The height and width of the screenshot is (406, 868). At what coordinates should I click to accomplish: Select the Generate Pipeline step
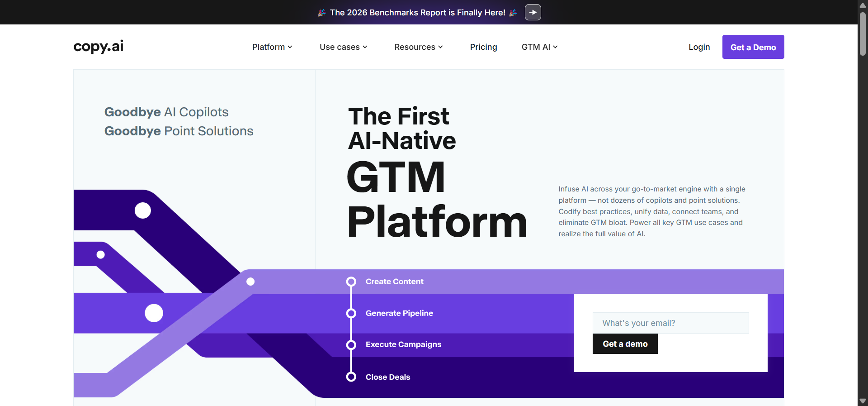[x=399, y=313]
